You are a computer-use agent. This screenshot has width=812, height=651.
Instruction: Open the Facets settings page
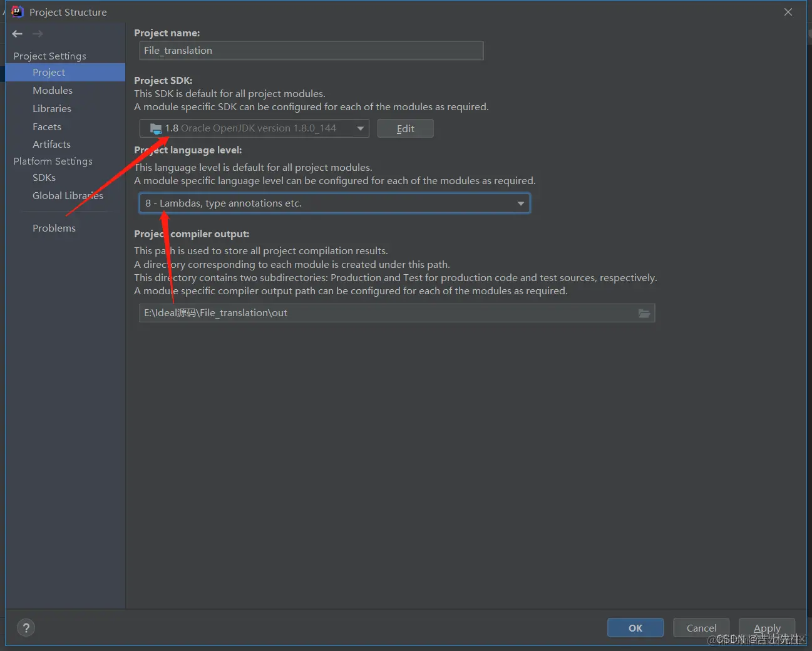pos(47,127)
